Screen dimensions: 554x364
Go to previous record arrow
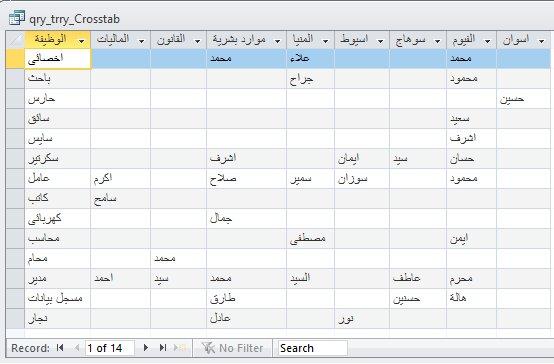77,348
